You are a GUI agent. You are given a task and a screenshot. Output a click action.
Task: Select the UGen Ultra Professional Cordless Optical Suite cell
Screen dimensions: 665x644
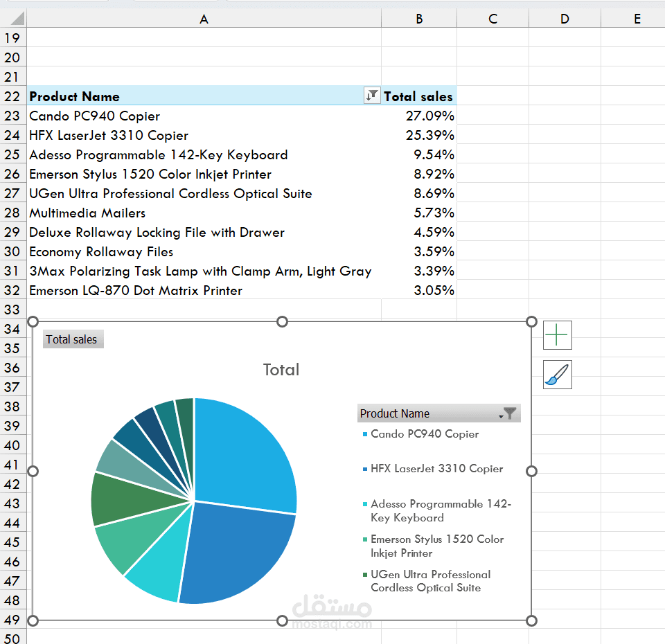point(204,193)
